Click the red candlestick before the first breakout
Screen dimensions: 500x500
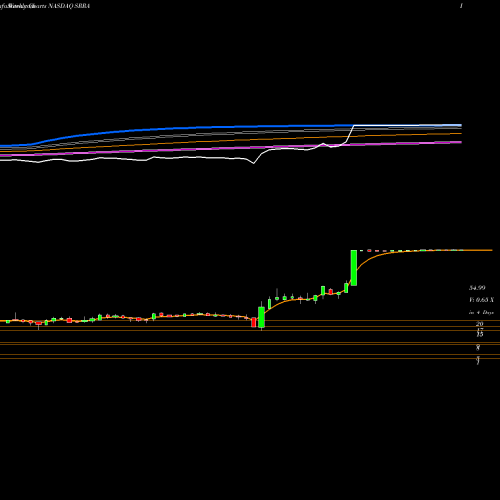pyautogui.click(x=254, y=322)
